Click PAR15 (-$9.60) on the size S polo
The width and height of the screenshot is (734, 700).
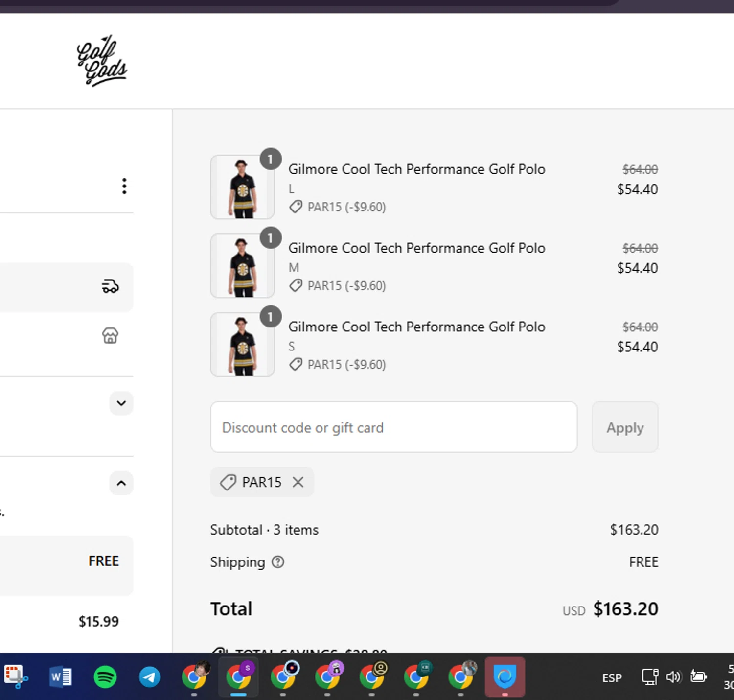pyautogui.click(x=346, y=365)
